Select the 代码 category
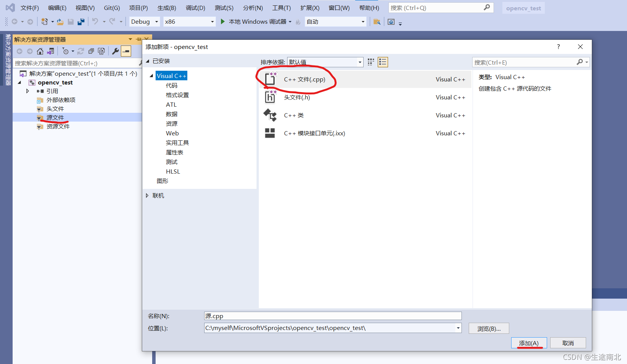This screenshot has height=364, width=627. (x=172, y=85)
